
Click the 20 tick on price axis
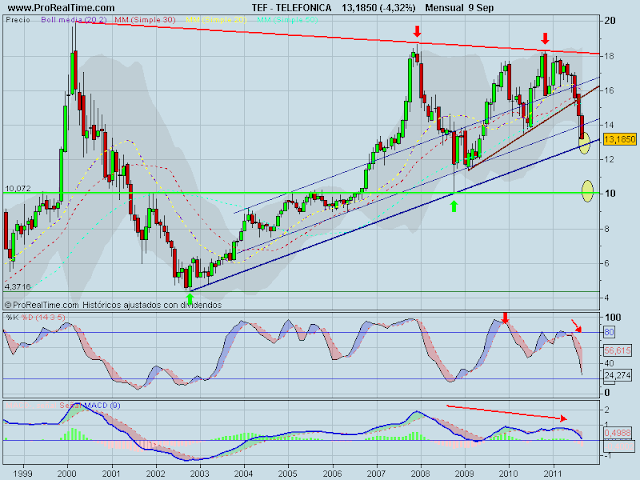(610, 21)
